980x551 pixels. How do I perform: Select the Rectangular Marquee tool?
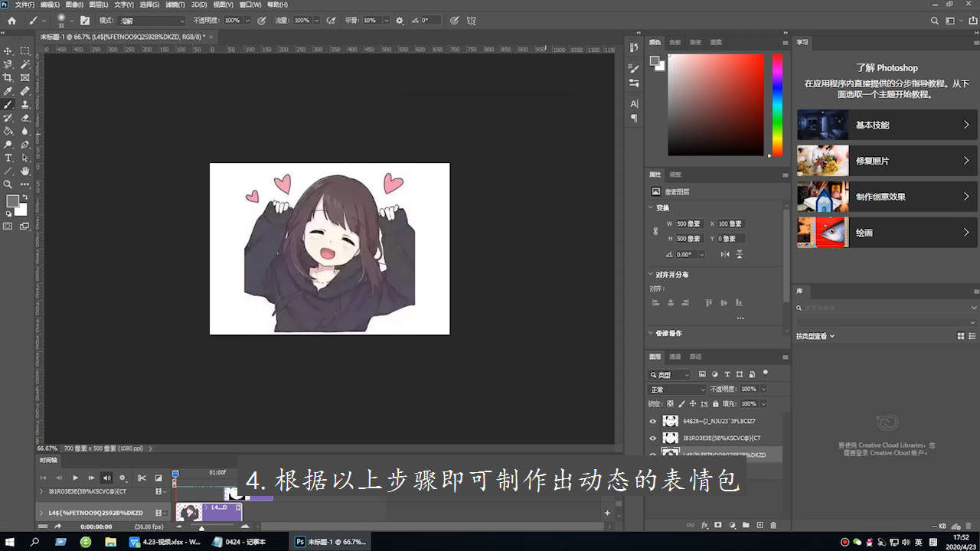(25, 51)
